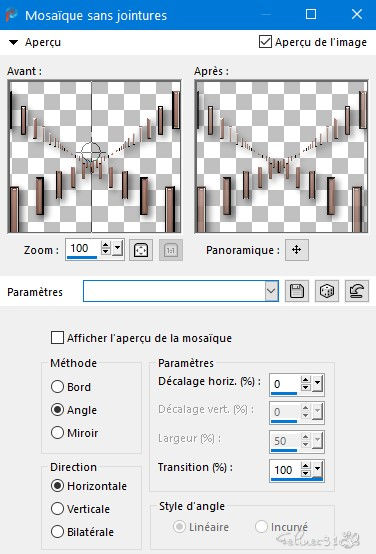The image size is (376, 554).
Task: Collapse the Aperçu preview section
Action: pos(13,42)
